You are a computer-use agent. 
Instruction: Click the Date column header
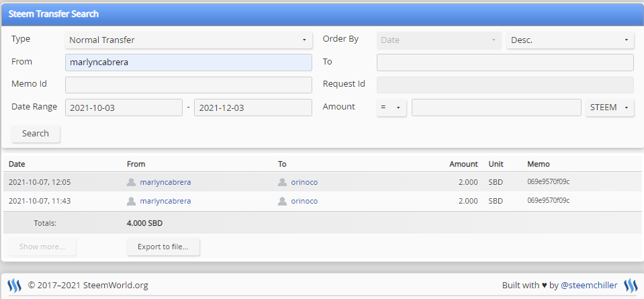coord(17,164)
